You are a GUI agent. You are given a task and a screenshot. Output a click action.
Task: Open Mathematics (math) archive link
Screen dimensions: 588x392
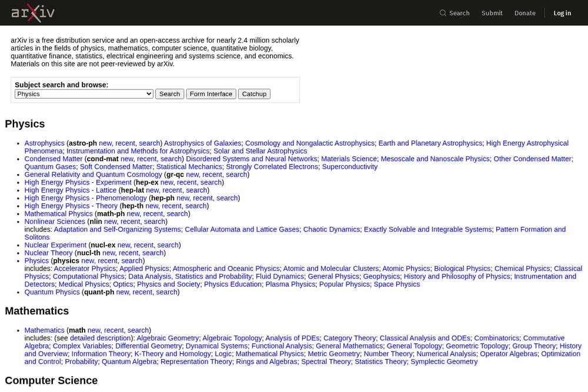(x=44, y=330)
